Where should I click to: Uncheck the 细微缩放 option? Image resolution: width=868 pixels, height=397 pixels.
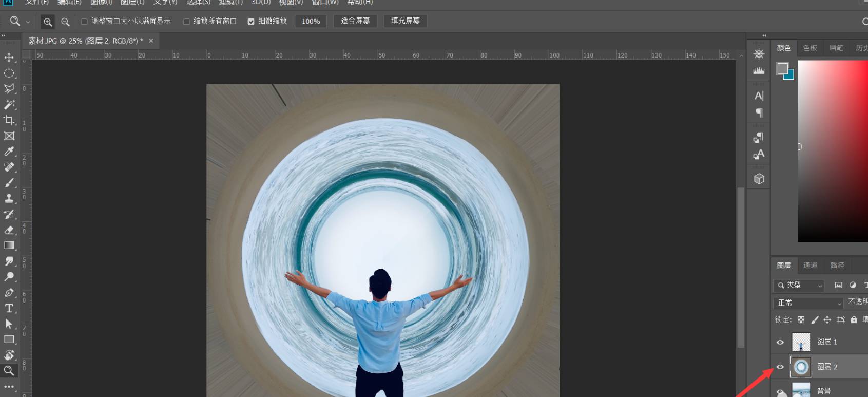tap(251, 22)
